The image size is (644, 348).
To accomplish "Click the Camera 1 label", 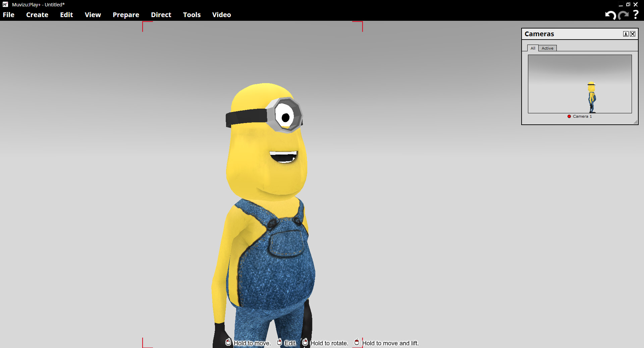I will pyautogui.click(x=582, y=116).
